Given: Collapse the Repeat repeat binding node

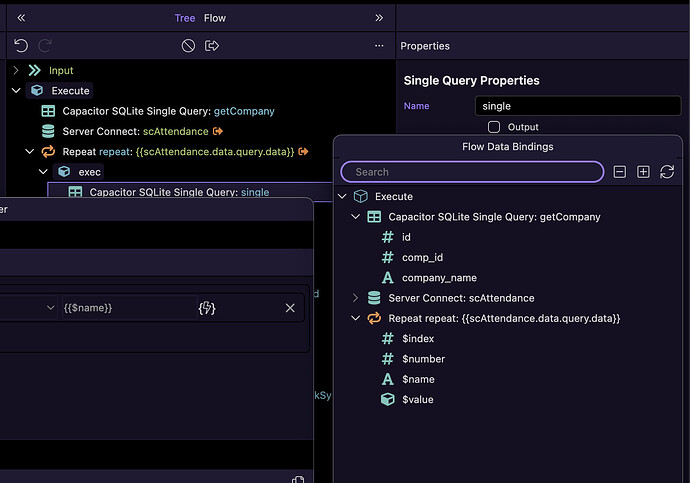Looking at the screenshot, I should tap(355, 318).
